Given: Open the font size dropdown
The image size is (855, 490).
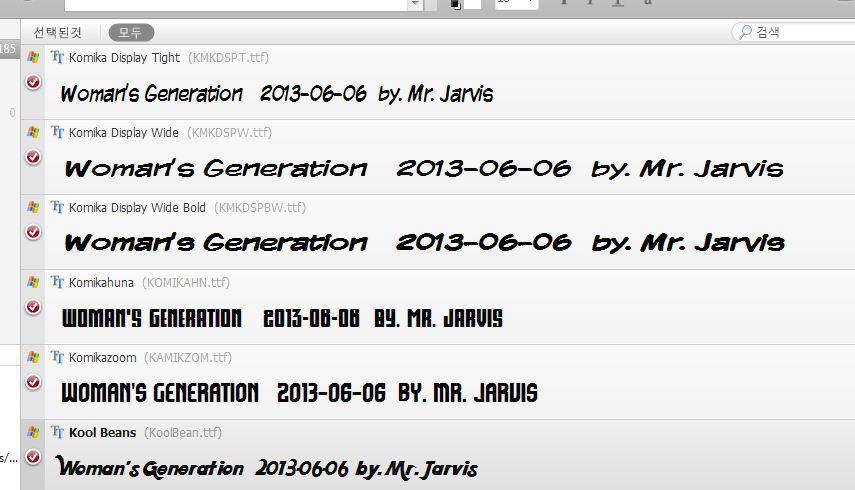Looking at the screenshot, I should tap(516, 3).
